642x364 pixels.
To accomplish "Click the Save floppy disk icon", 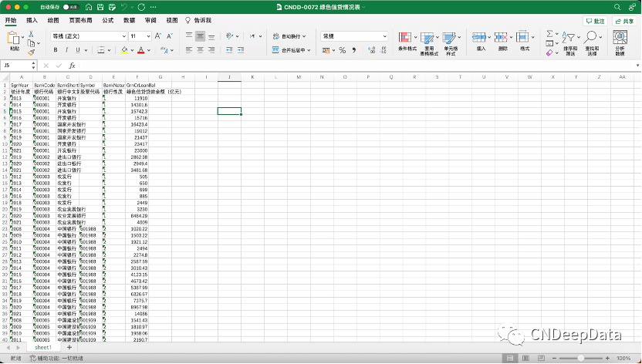I will [x=101, y=7].
